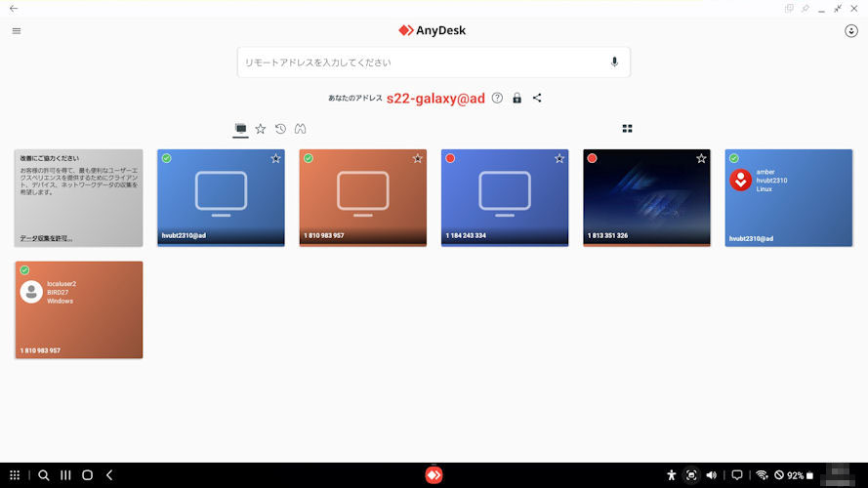
Task: Click offline red status dot on 1 813 351 326
Action: point(592,158)
